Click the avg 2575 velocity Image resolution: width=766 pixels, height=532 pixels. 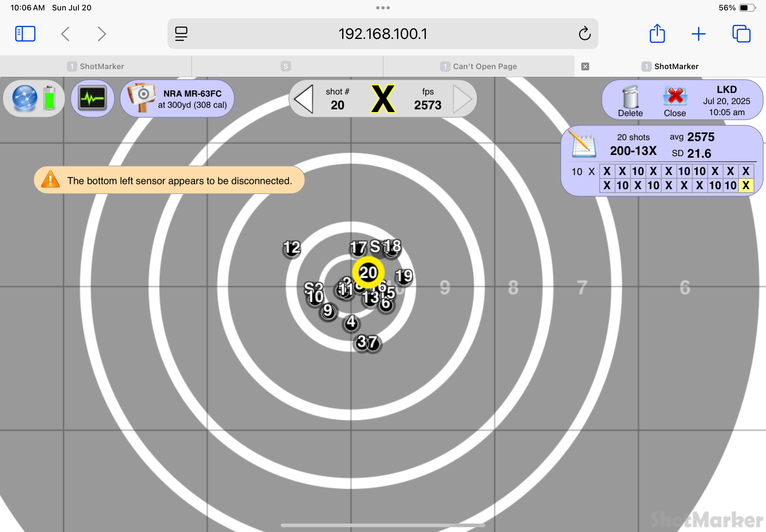692,137
